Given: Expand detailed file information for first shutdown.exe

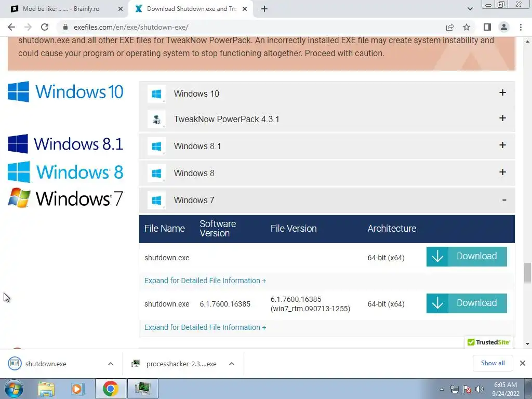Looking at the screenshot, I should pyautogui.click(x=205, y=281).
